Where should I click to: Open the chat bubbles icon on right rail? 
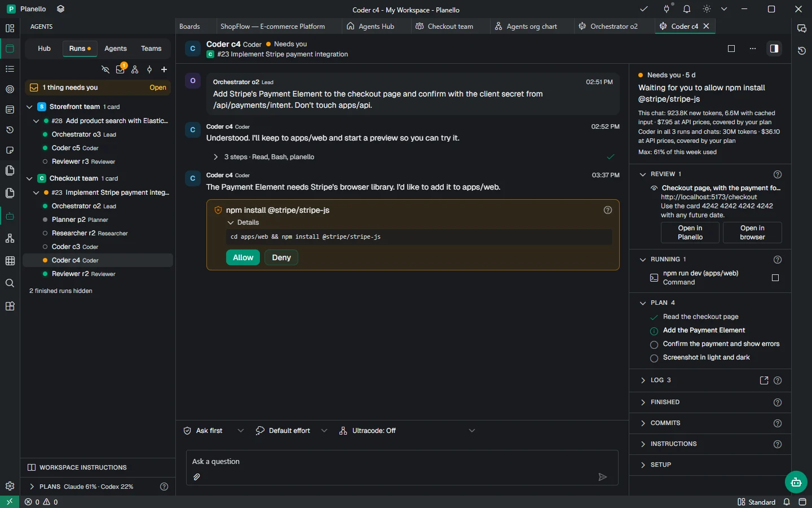point(802,28)
